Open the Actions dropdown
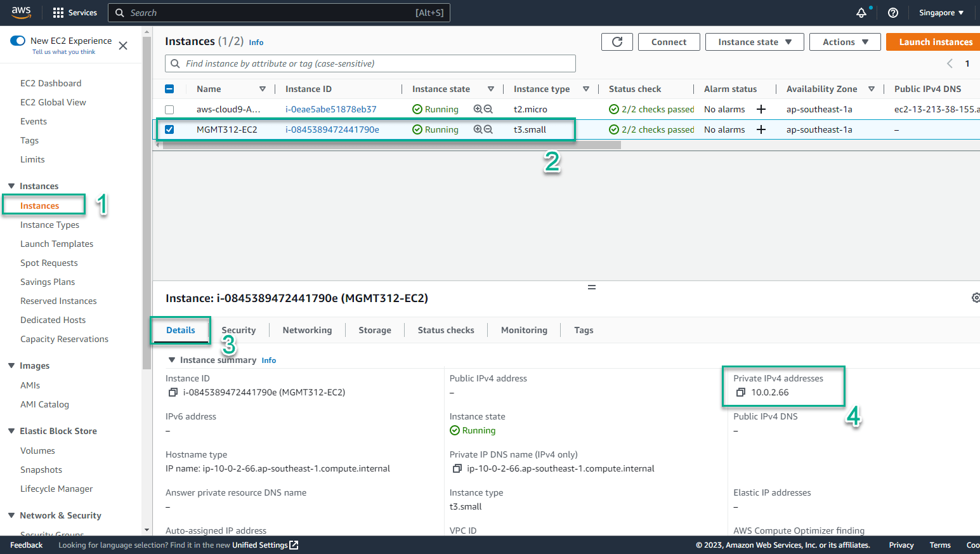This screenshot has height=554, width=980. 845,42
